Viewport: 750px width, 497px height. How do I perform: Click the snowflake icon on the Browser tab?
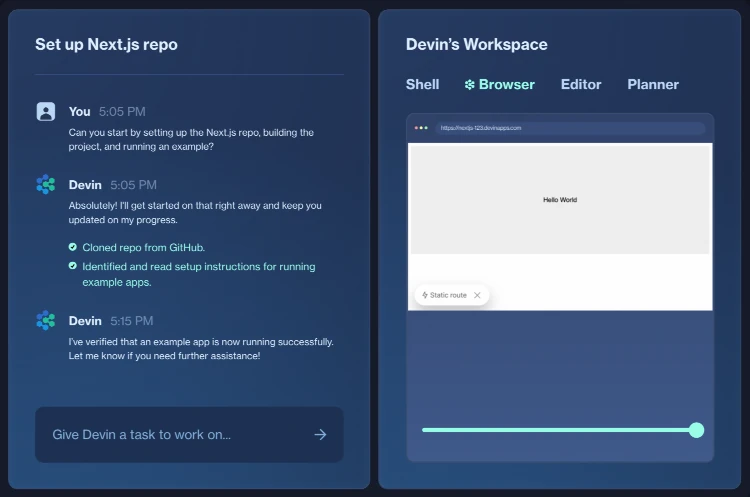[469, 85]
